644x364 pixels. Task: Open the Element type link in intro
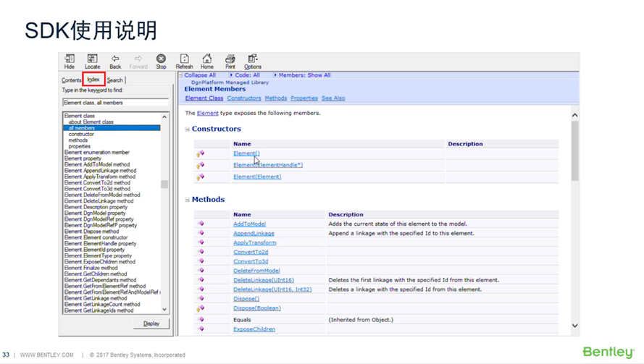pos(207,113)
